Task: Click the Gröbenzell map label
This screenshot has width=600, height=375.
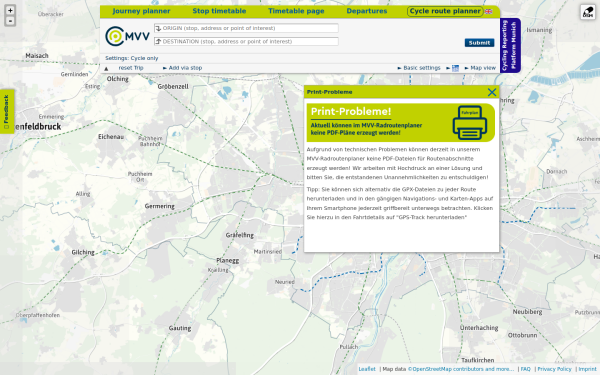Action: tap(173, 86)
